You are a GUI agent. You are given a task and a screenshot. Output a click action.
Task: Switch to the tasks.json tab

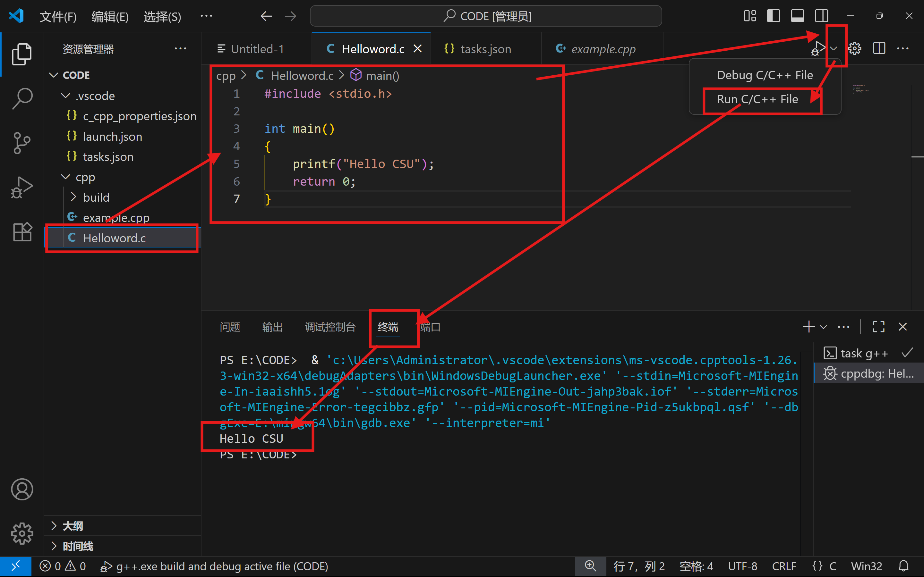tap(485, 48)
